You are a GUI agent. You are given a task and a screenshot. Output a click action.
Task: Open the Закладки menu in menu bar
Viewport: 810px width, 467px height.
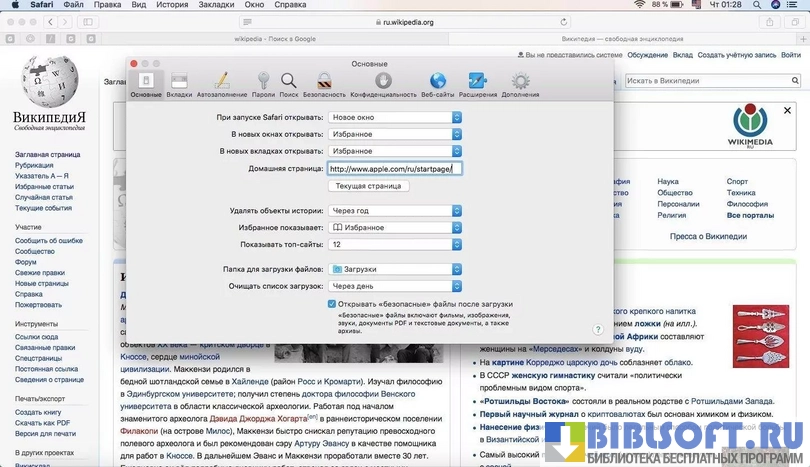(x=219, y=5)
